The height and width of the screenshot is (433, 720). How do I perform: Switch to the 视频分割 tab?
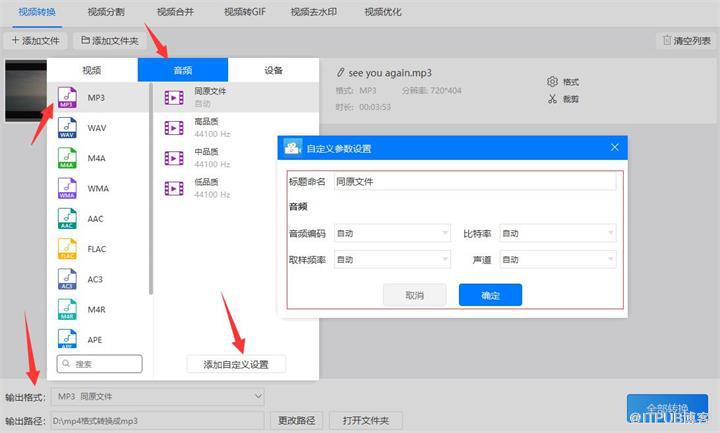pyautogui.click(x=106, y=12)
